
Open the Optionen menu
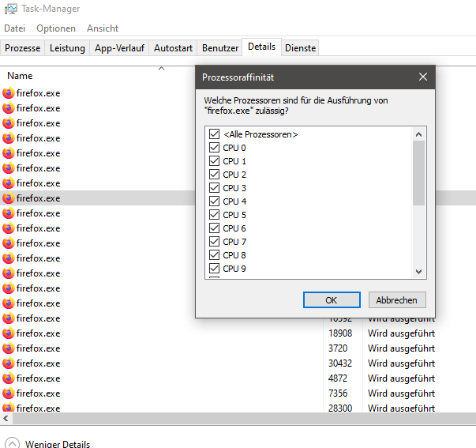click(x=56, y=28)
